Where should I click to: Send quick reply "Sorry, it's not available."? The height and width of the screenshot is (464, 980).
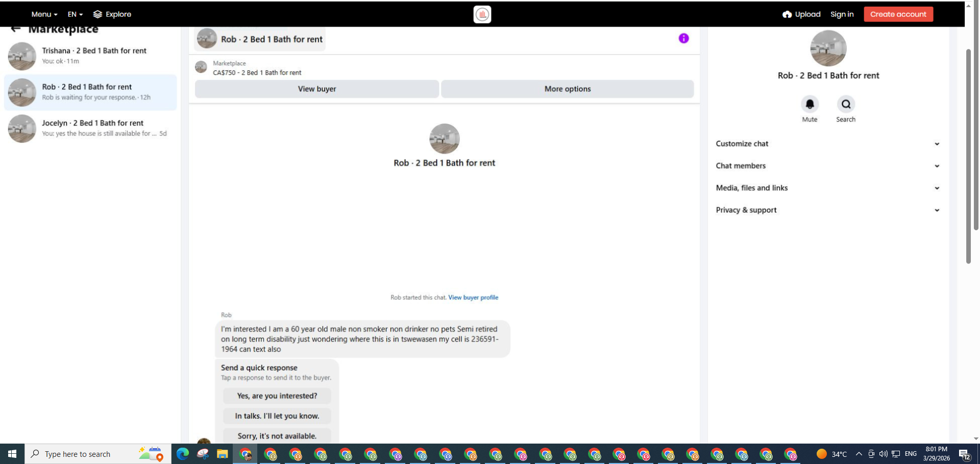click(x=277, y=436)
